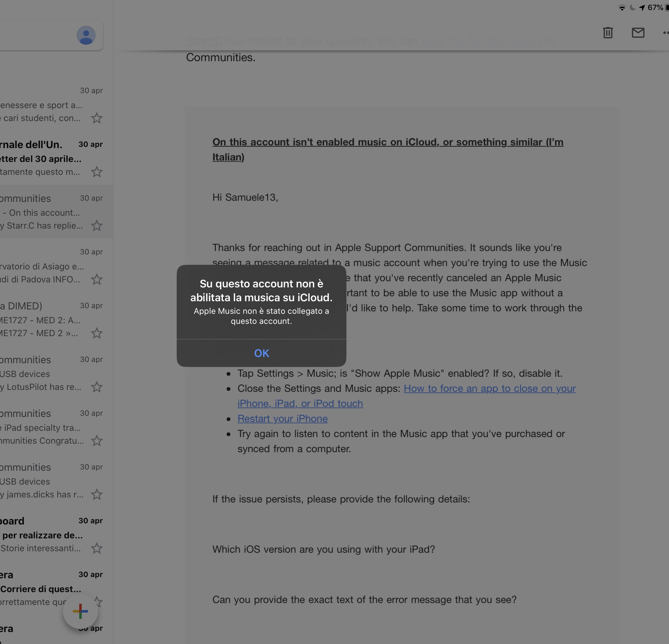Image resolution: width=669 pixels, height=644 pixels.
Task: Tap the Starr.C username link
Action: pyautogui.click(x=204, y=41)
